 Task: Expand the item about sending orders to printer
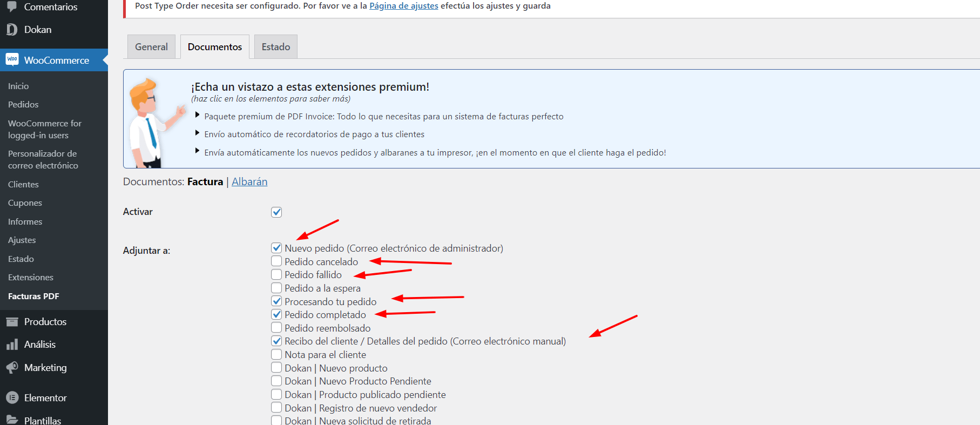point(435,152)
